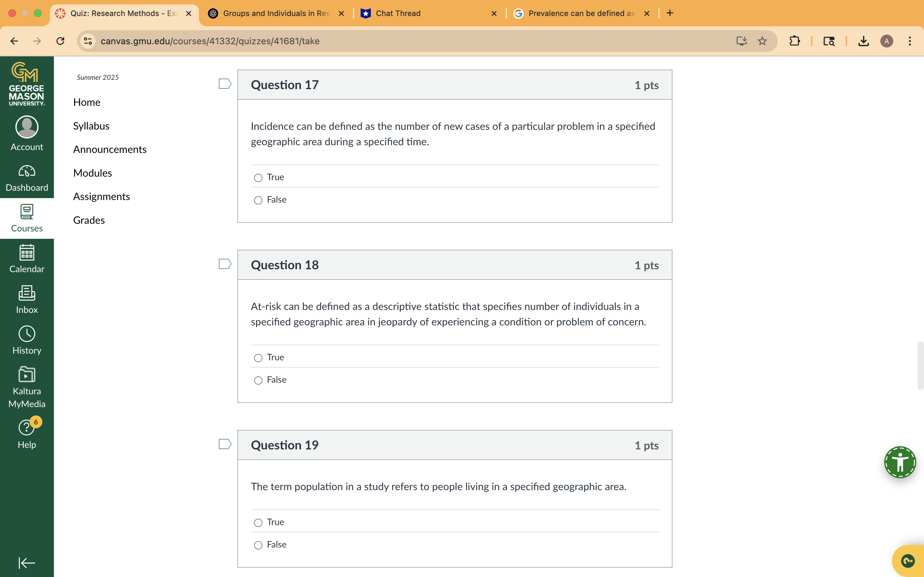Image resolution: width=924 pixels, height=577 pixels.
Task: Click the George Mason University logo
Action: point(26,83)
